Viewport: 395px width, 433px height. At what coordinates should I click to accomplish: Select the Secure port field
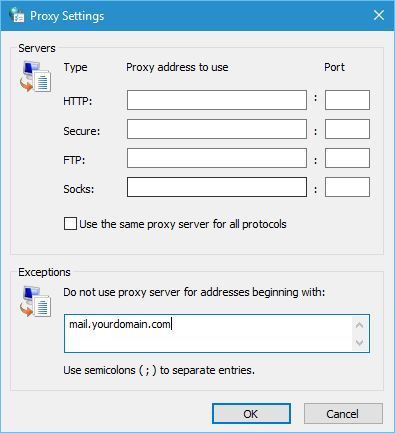347,129
